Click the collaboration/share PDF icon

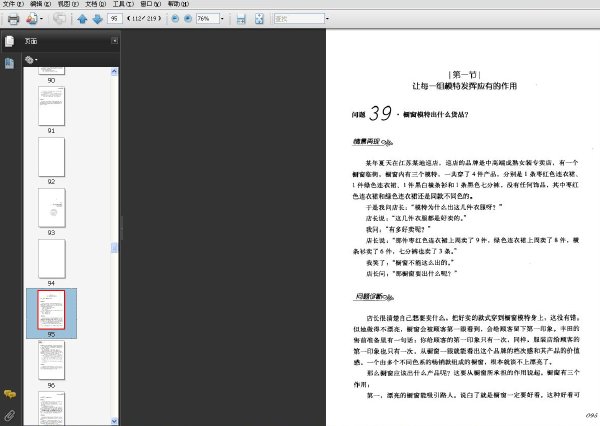[x=32, y=18]
